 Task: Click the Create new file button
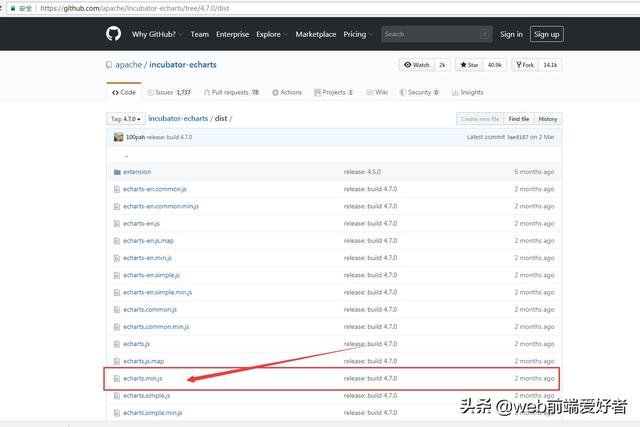click(x=480, y=119)
